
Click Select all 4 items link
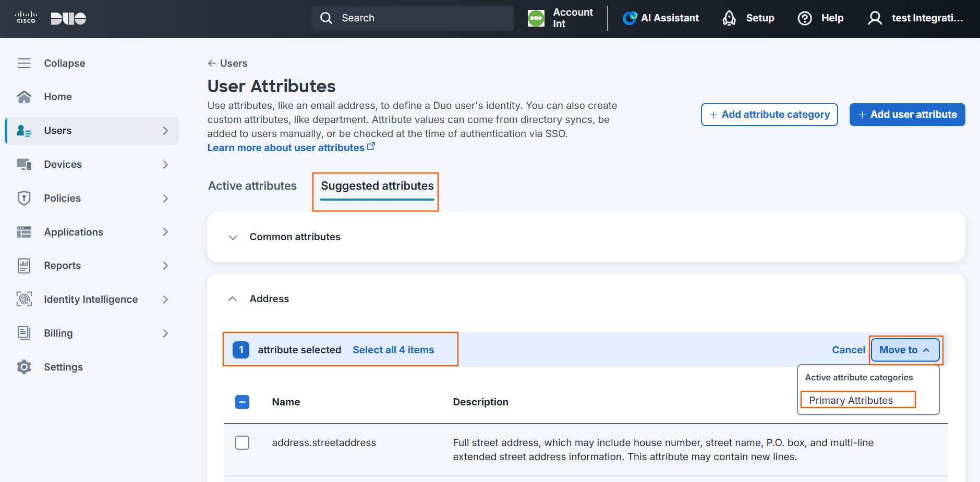point(393,350)
